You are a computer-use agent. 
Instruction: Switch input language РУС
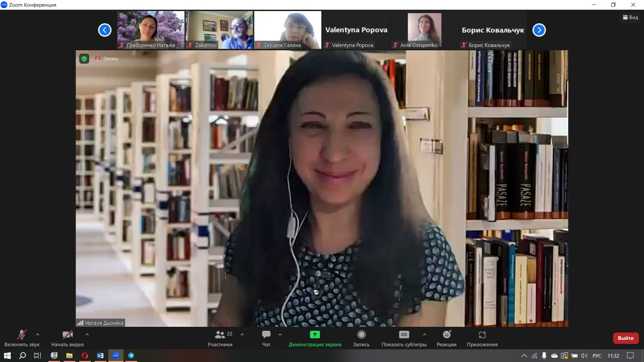click(x=597, y=356)
